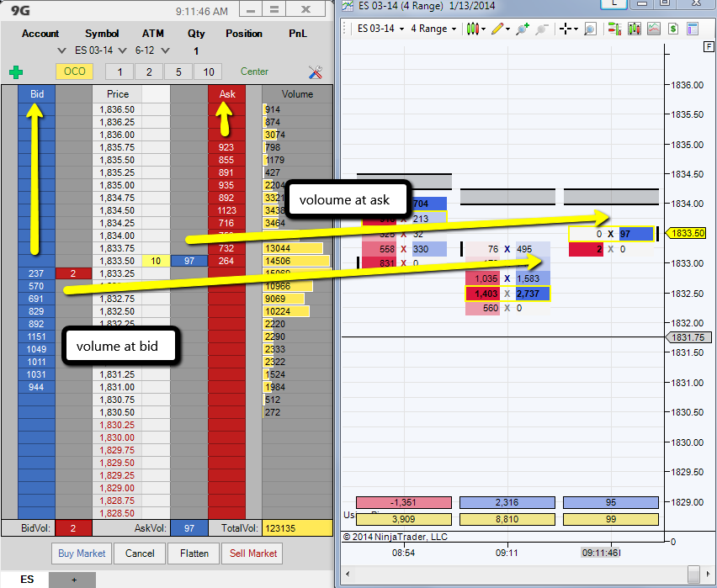Expand the drawing tools dropdown arrow

click(x=507, y=29)
